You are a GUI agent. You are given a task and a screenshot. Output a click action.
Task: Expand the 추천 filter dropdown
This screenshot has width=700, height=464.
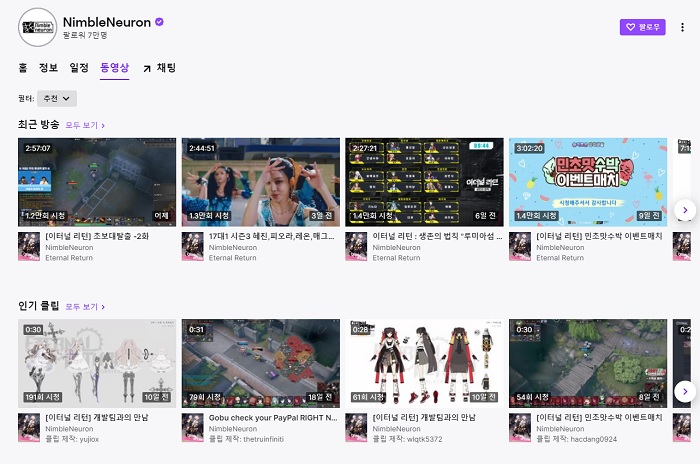pos(57,98)
